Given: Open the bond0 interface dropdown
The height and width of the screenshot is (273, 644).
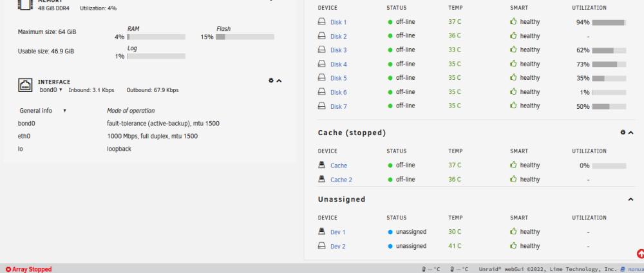Looking at the screenshot, I should (x=51, y=90).
